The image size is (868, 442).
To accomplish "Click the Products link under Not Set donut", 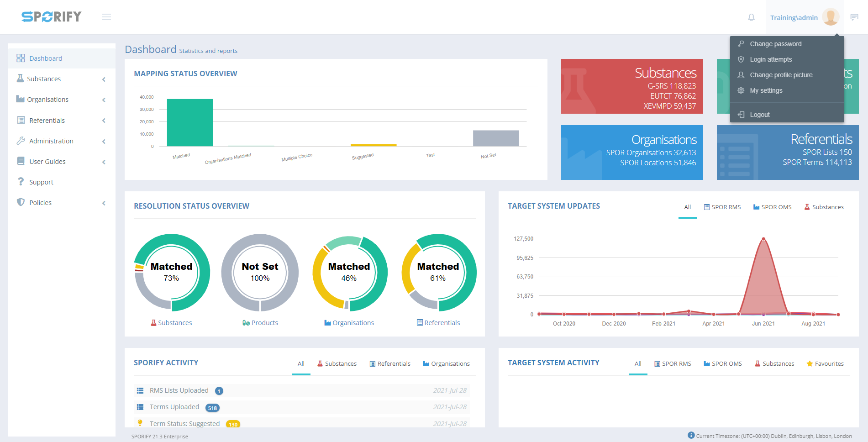I will (260, 323).
